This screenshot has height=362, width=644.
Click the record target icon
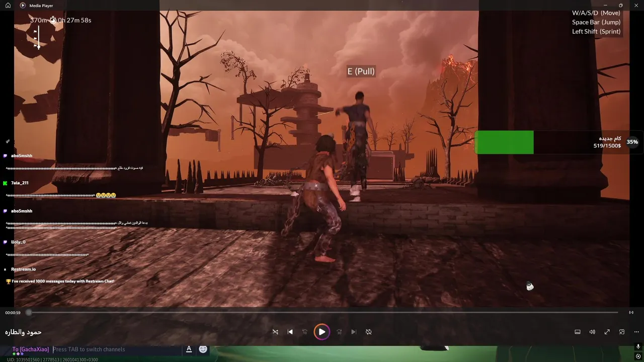[638, 356]
